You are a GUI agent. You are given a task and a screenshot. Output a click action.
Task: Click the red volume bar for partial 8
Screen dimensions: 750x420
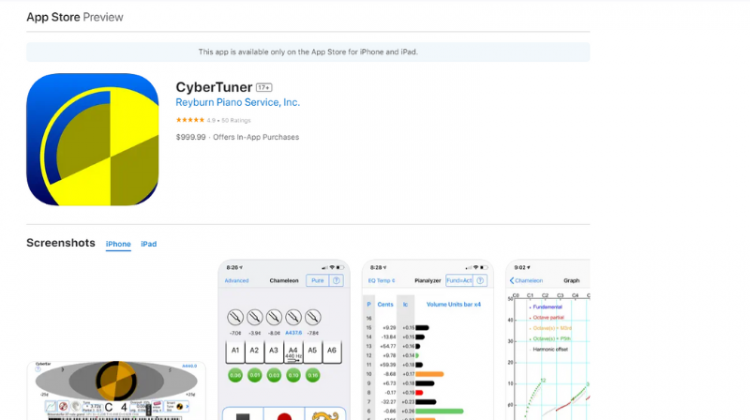(x=419, y=393)
